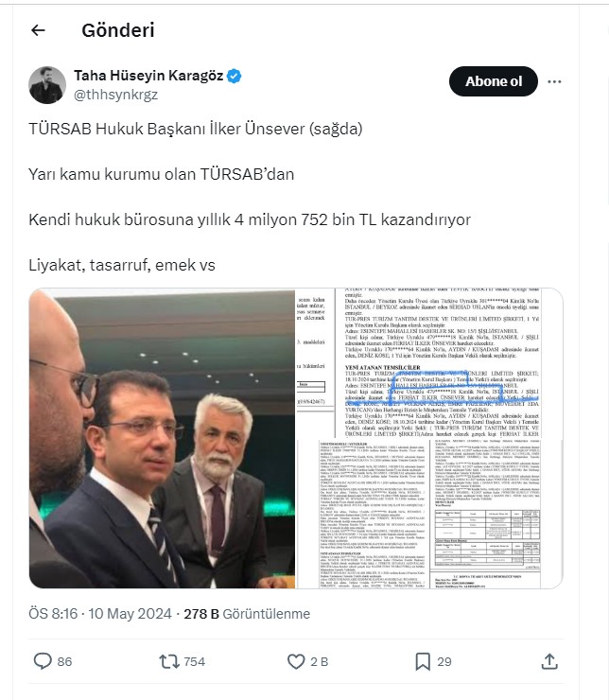
Task: Click the @thhsynkrgz handle
Action: point(115,95)
